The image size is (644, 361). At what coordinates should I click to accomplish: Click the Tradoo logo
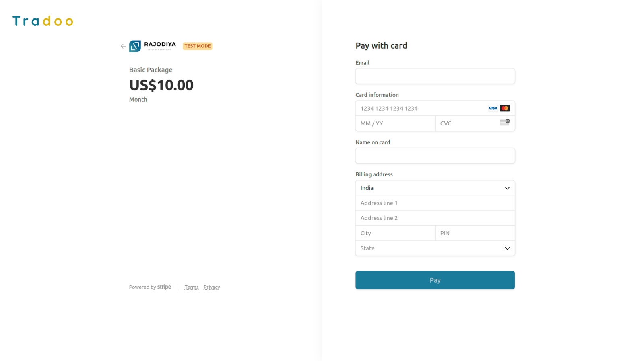(x=43, y=21)
